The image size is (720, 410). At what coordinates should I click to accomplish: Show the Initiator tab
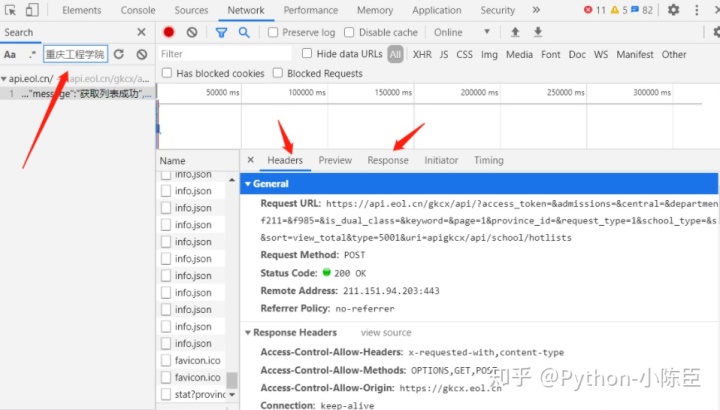(x=441, y=160)
